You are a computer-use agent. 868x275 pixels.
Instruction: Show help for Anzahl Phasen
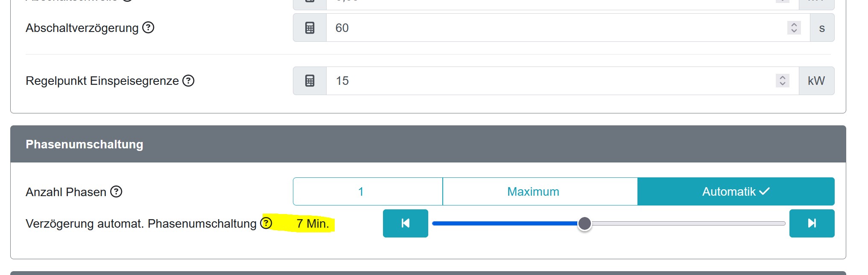(x=116, y=192)
